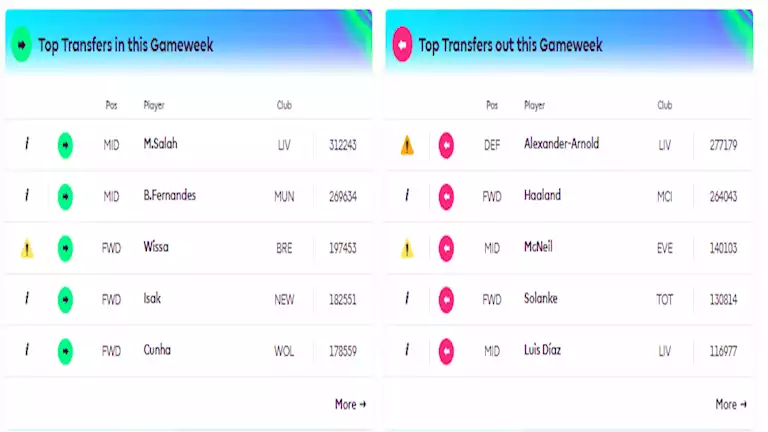Click the green transfer-in arrow for B.Fernandes
Screen dimensions: 768x432
pyautogui.click(x=65, y=197)
